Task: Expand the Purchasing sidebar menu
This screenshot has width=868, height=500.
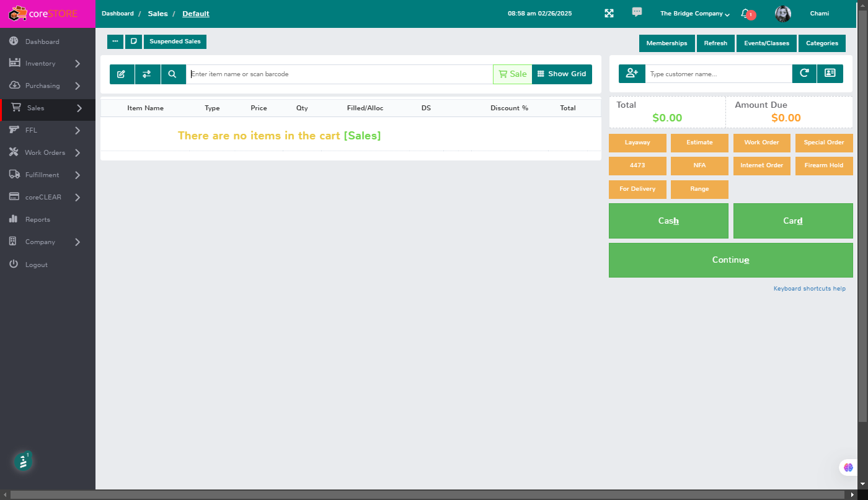Action: (x=48, y=86)
